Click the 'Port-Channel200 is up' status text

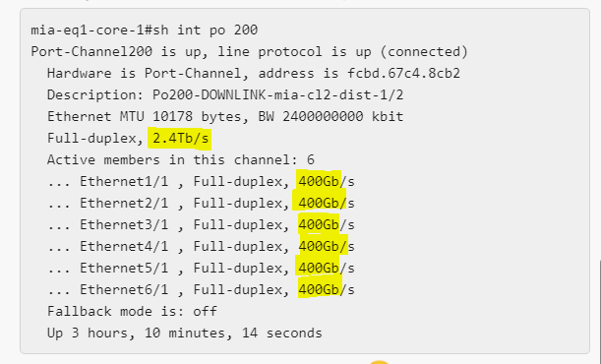pyautogui.click(x=116, y=51)
